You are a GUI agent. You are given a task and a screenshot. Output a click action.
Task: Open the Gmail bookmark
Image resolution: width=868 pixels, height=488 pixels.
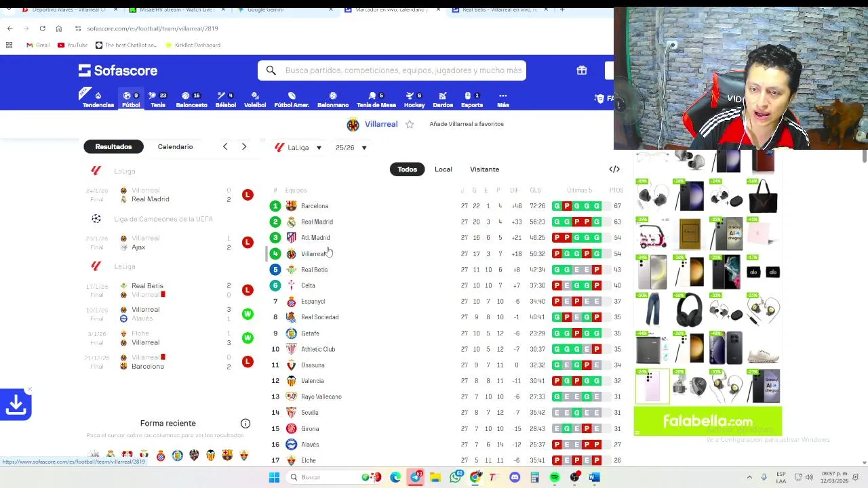tap(38, 45)
